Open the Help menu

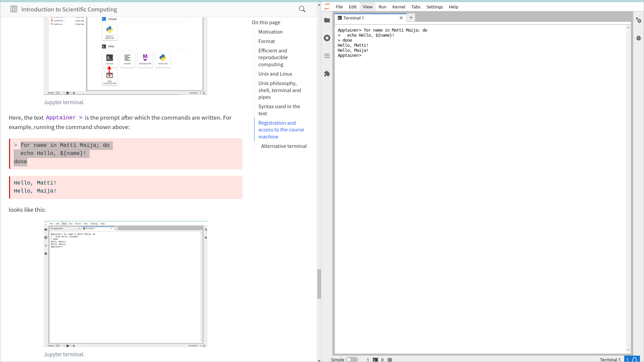453,7
